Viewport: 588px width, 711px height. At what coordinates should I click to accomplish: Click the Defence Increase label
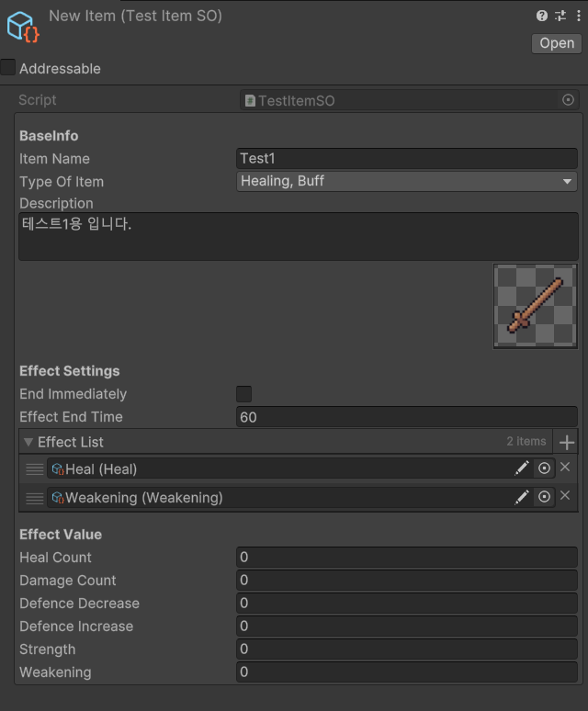(76, 626)
